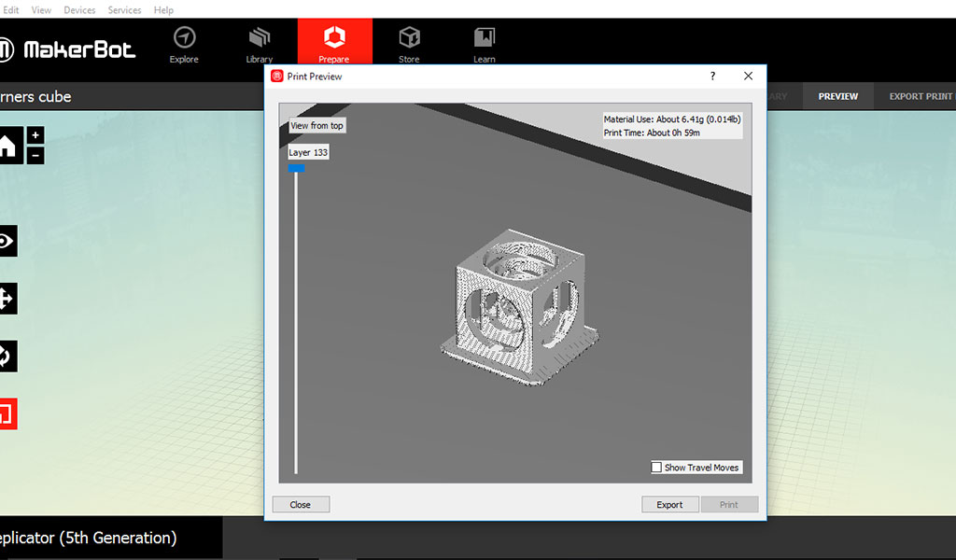Open the Explore section
Screen dimensions: 956x560
[184, 45]
